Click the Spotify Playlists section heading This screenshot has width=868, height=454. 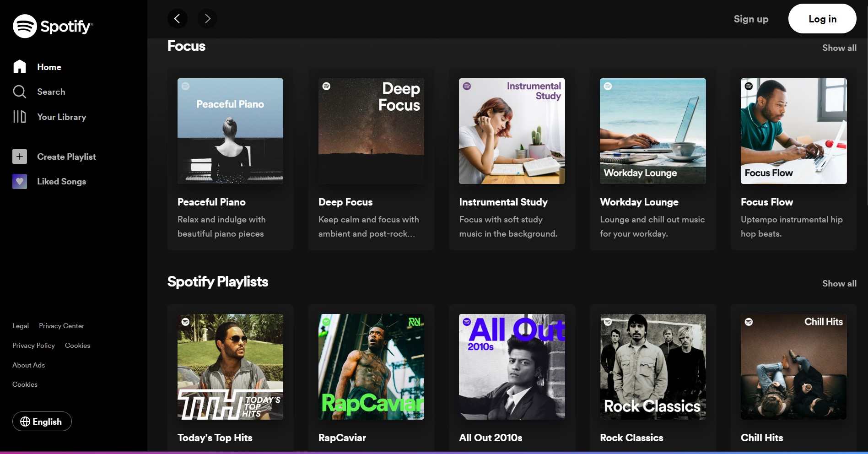coord(218,281)
